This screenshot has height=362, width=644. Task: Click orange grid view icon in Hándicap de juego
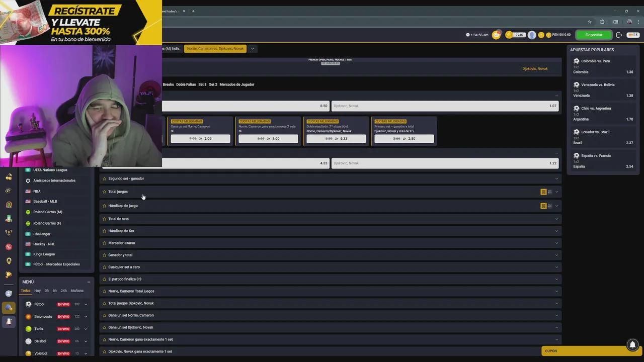[x=543, y=206]
